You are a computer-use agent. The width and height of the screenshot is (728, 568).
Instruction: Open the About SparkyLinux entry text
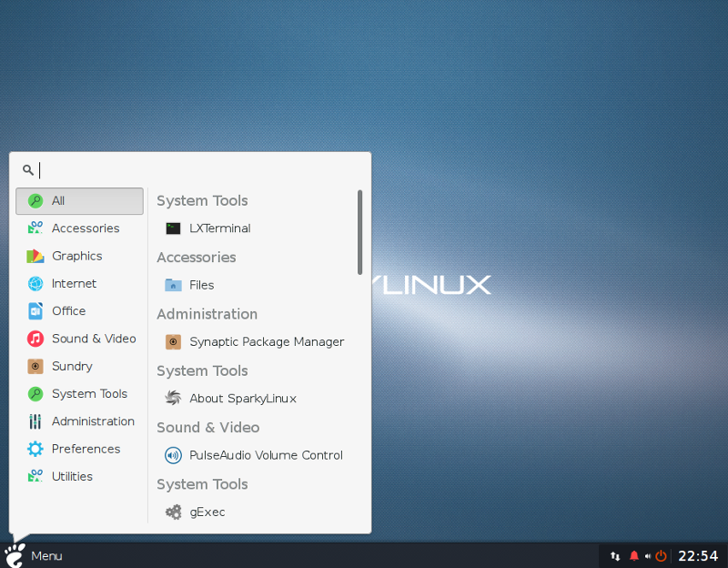(243, 399)
